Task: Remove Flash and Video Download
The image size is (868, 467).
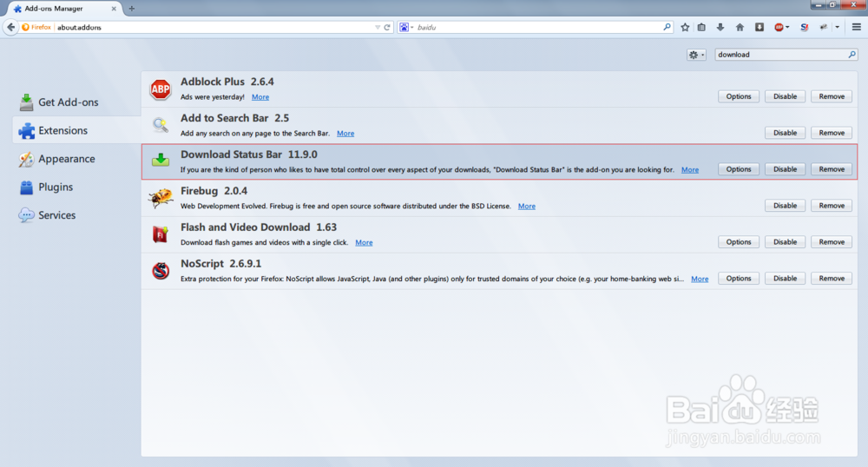Action: [832, 242]
